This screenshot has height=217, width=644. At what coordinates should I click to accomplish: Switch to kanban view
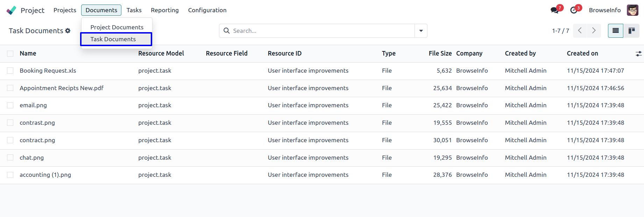point(631,31)
